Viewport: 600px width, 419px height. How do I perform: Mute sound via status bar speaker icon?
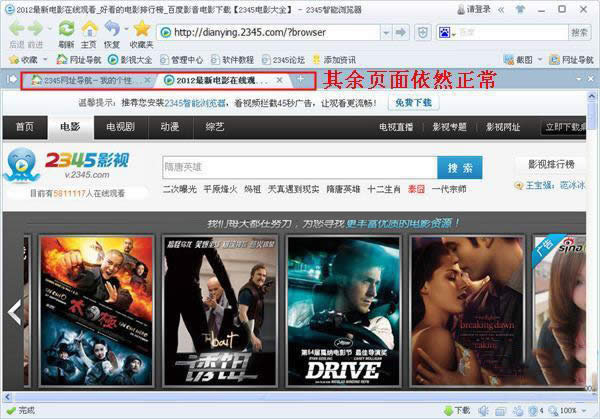[x=483, y=411]
